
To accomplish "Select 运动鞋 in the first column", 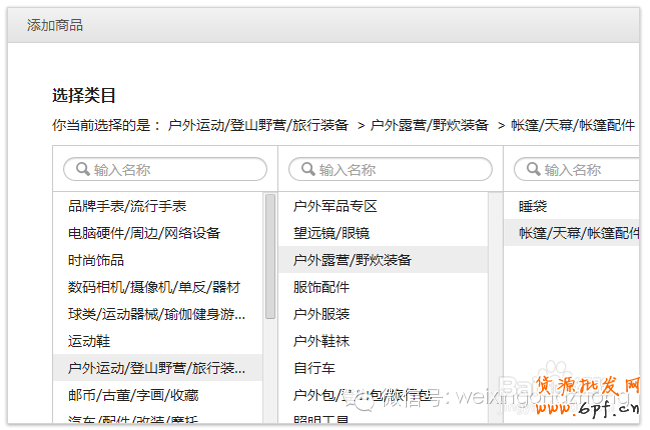I will pyautogui.click(x=89, y=341).
